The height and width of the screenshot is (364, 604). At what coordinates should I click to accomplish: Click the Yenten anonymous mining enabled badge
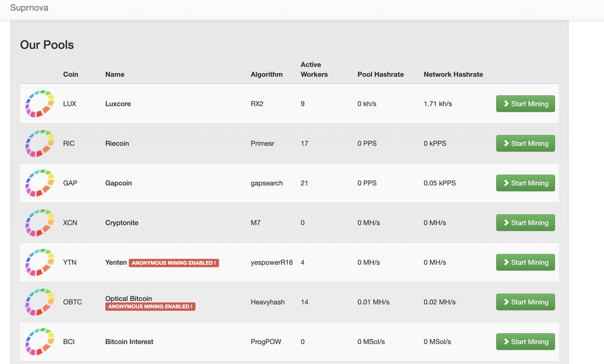click(x=174, y=263)
